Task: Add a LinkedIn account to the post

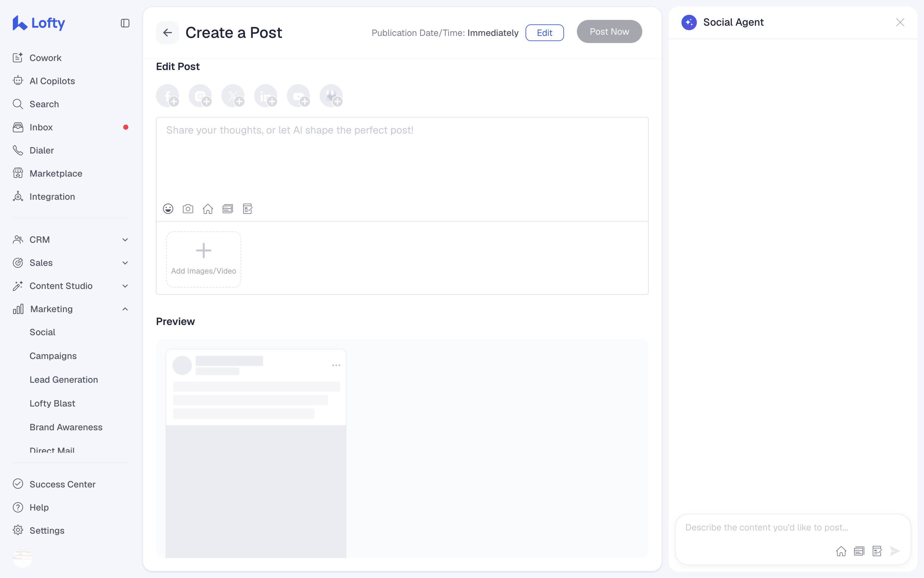Action: [266, 96]
